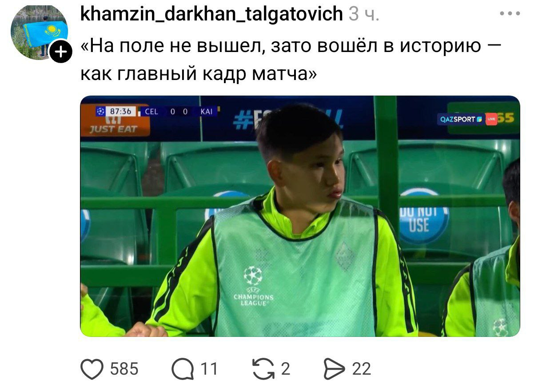The image size is (542, 392).
Task: Click the username khamzin_darkhan_talgatovich
Action: coord(211,14)
